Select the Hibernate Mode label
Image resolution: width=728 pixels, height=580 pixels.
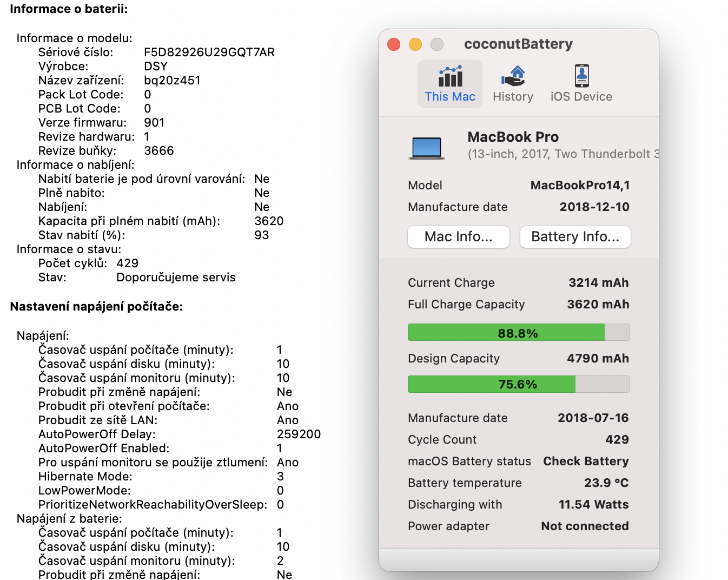click(85, 476)
